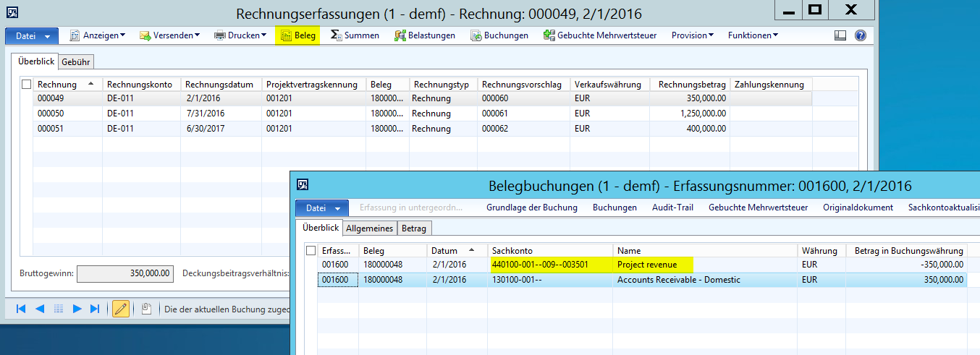Jump to first record with navigation arrow
The image size is (980, 355).
point(21,309)
